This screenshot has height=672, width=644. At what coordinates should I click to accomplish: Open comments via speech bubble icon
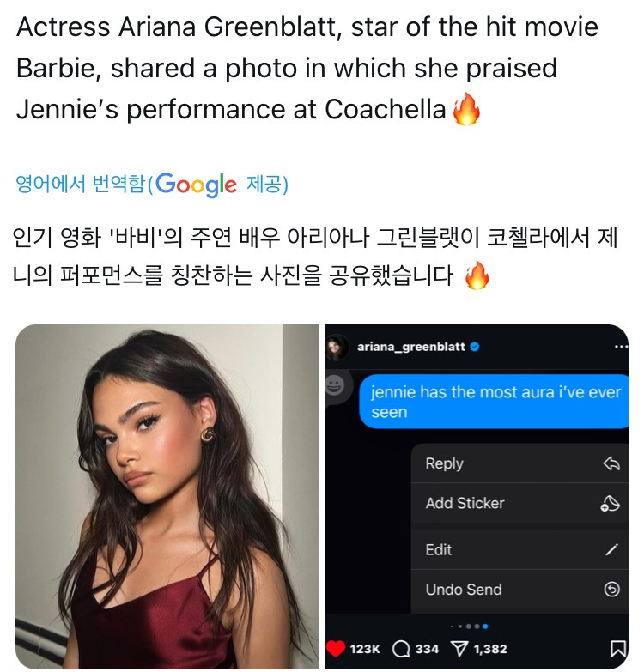coord(401,649)
